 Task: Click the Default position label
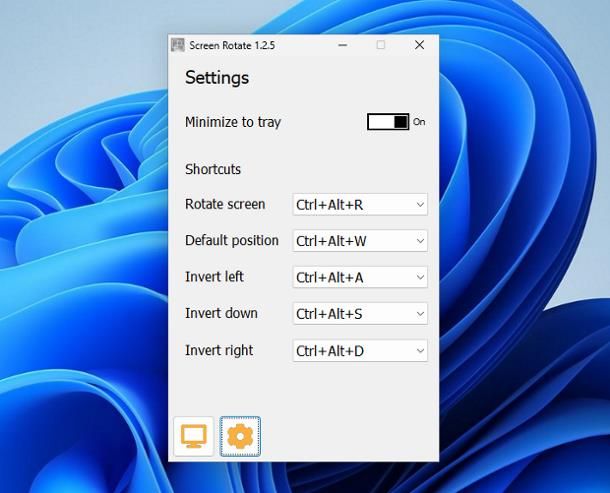pos(232,241)
